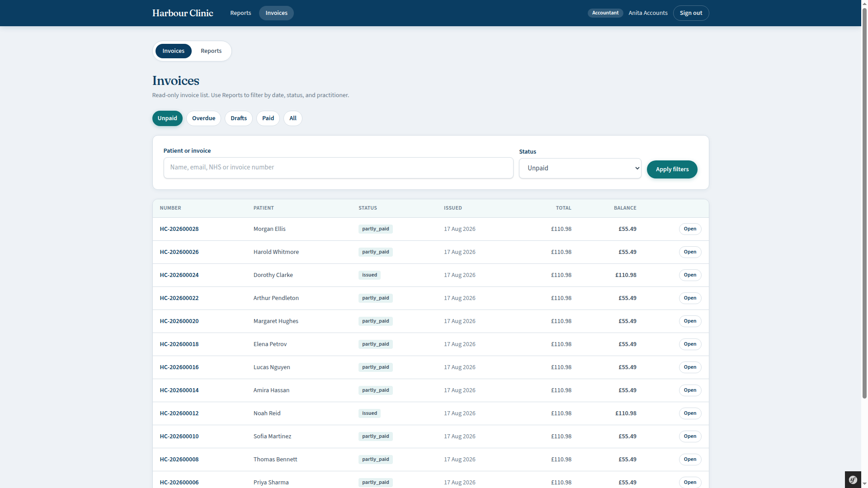Image resolution: width=868 pixels, height=488 pixels.
Task: Click patient name Harold Whitmore
Action: click(276, 252)
